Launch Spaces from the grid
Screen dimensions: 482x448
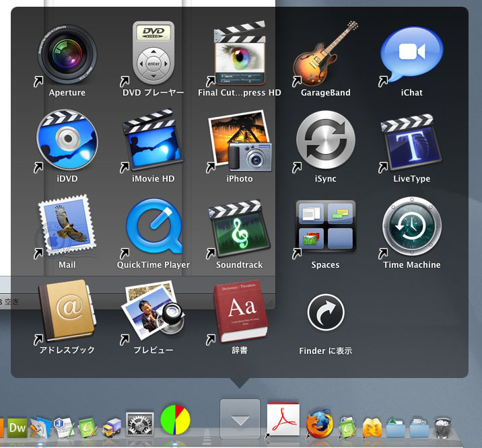point(326,226)
